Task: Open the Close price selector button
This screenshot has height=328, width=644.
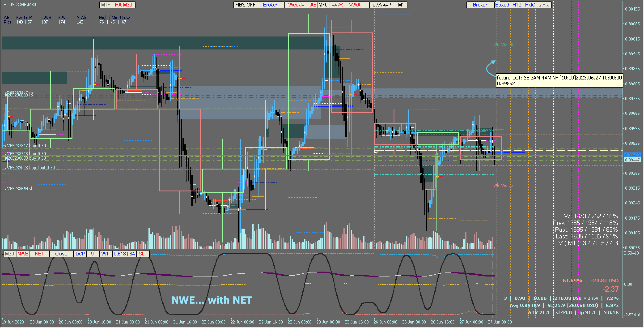Action: pyautogui.click(x=61, y=254)
